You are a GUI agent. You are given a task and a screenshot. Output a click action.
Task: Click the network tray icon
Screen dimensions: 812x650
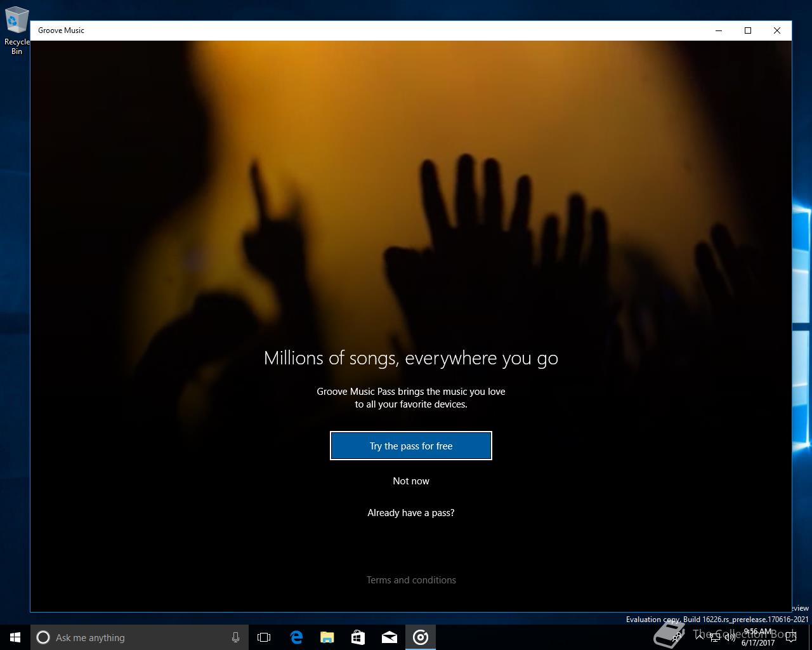point(715,637)
